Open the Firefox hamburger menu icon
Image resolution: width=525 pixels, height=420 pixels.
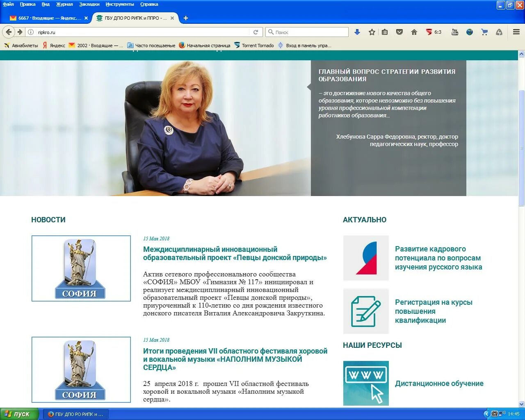click(516, 32)
